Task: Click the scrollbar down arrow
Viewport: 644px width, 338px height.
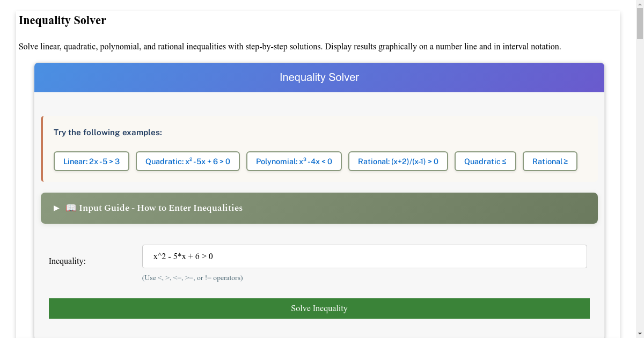Action: (x=640, y=334)
